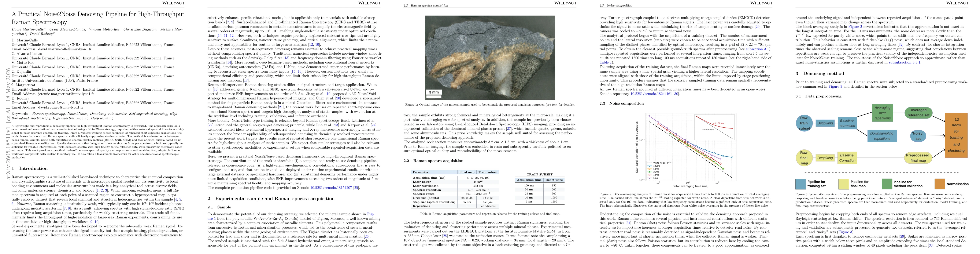Image resolution: width=980 pixels, height=254 pixels.
Task: Click the '2.1 Sample' subsection heading
Action: pyautogui.click(x=219, y=207)
